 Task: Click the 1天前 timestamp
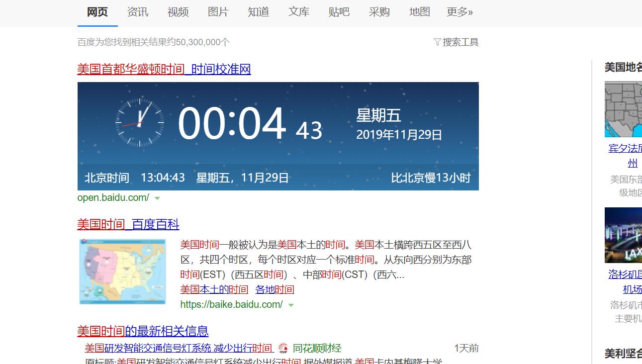[x=466, y=348]
